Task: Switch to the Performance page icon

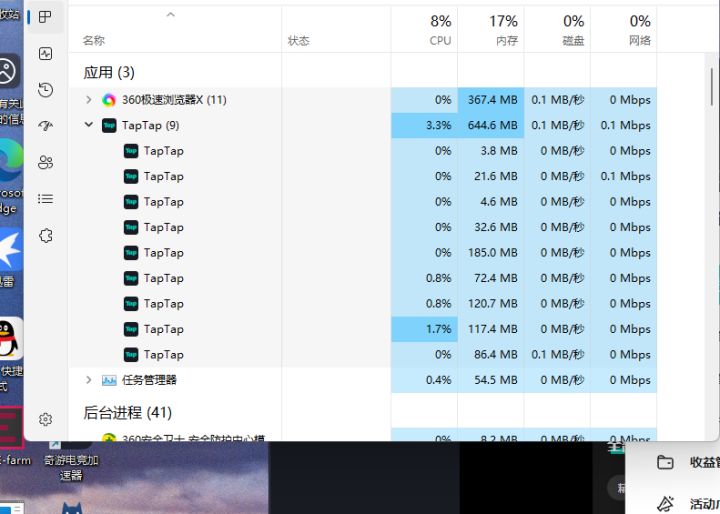Action: tap(45, 54)
